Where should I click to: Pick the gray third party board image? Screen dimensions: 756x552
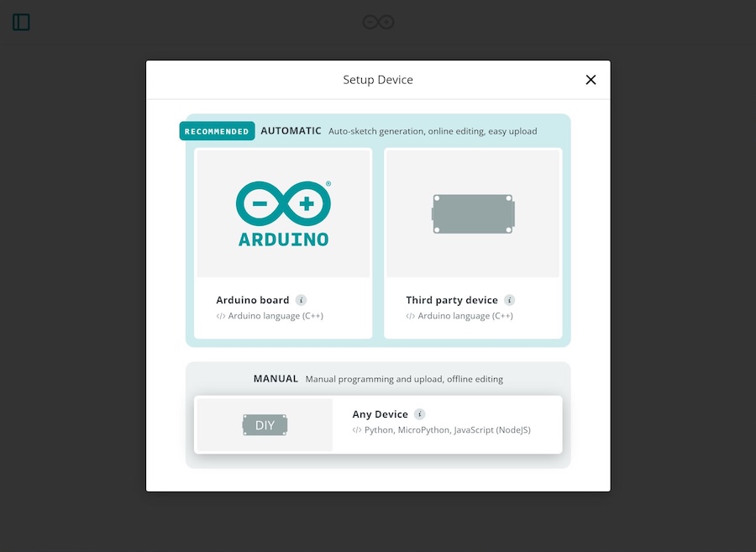pos(473,213)
